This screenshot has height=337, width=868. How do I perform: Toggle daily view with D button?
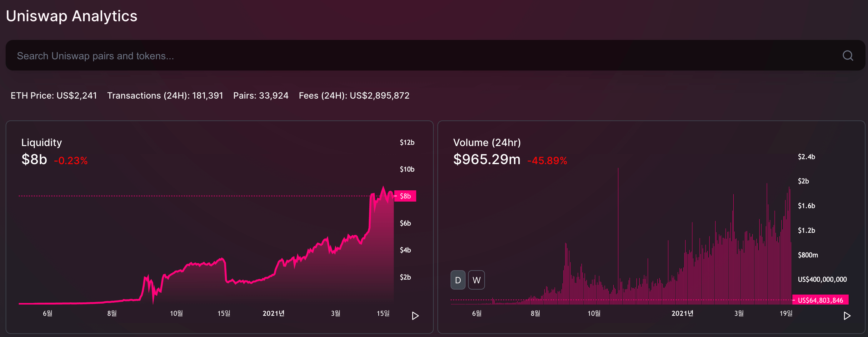point(457,280)
